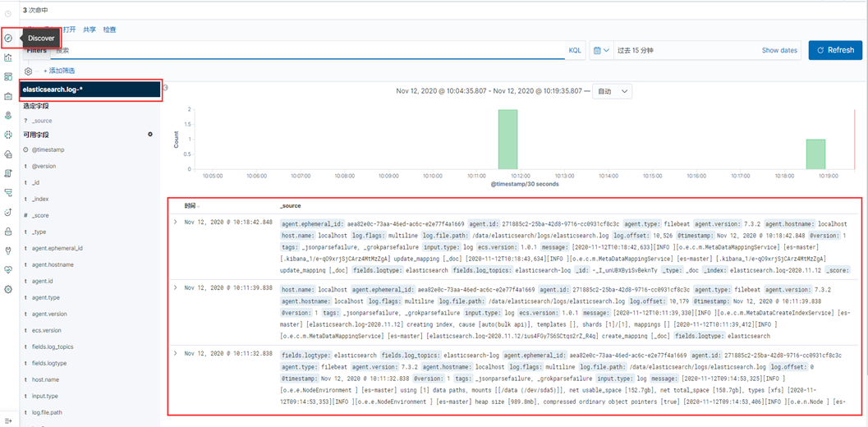Open the SIEM lock icon
The width and height of the screenshot is (868, 427).
pos(8,231)
